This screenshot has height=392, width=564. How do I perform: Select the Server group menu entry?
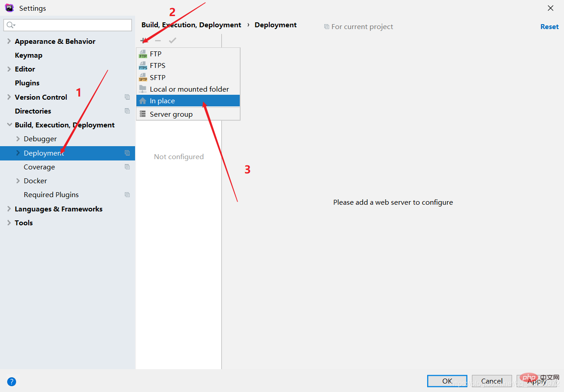(188, 114)
